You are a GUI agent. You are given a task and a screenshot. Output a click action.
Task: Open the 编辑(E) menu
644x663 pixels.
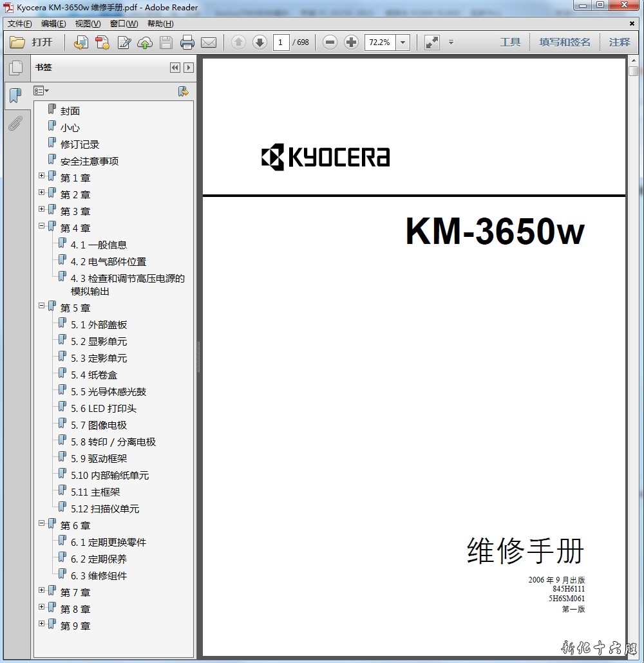pyautogui.click(x=53, y=24)
